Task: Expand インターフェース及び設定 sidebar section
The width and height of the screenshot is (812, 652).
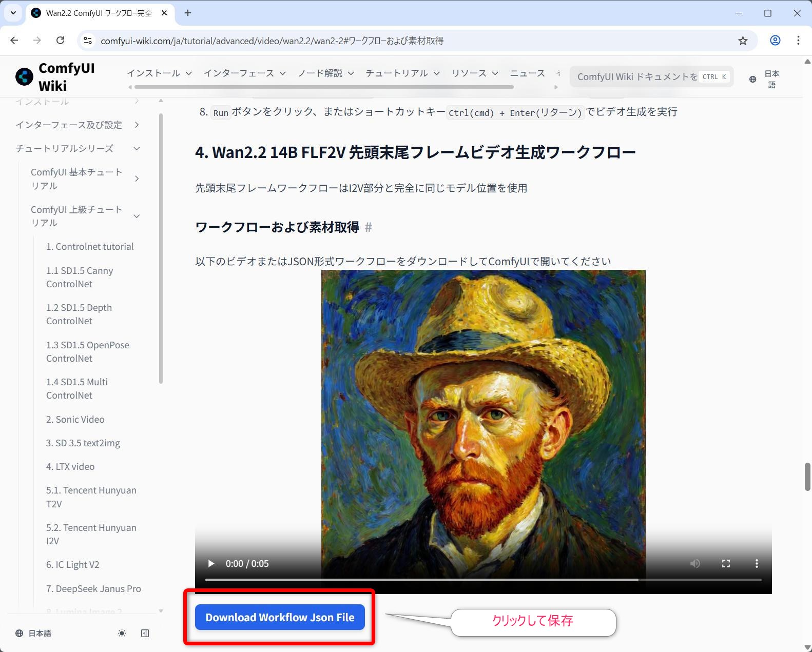Action: 78,125
